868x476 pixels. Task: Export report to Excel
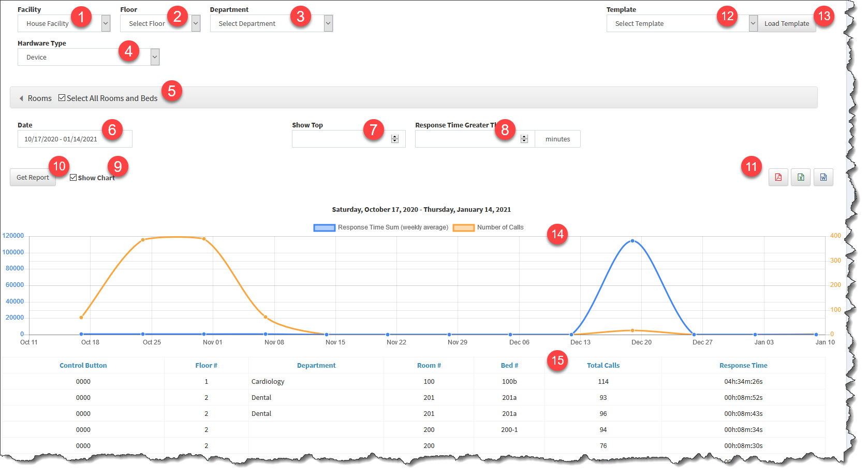(x=801, y=177)
